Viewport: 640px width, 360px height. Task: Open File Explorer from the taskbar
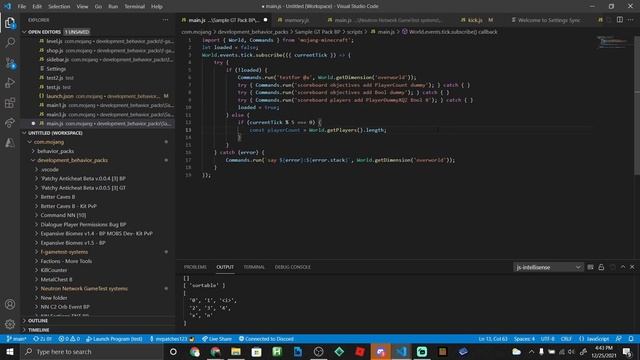(x=236, y=351)
